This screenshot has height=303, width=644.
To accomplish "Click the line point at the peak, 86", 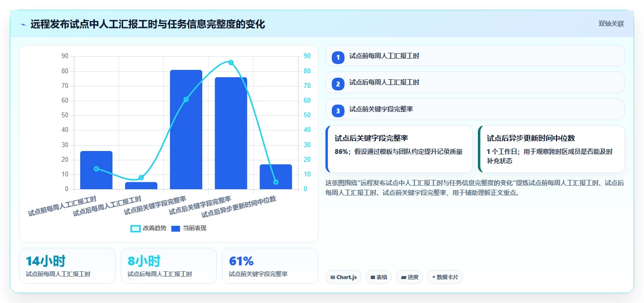I will (231, 63).
